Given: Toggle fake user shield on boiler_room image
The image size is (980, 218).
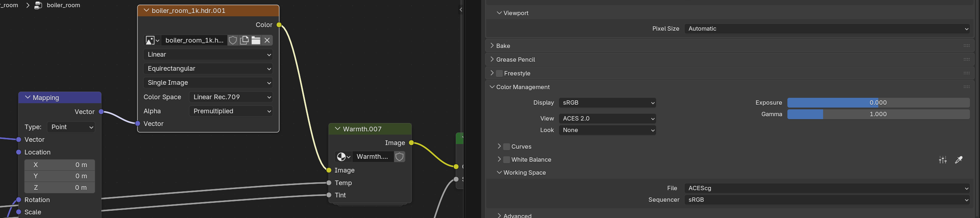Looking at the screenshot, I should 233,40.
